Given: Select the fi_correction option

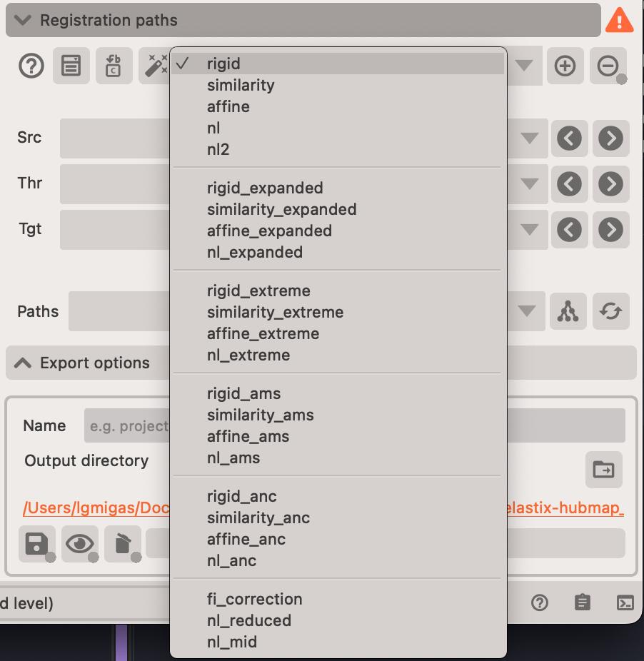Looking at the screenshot, I should [x=254, y=599].
